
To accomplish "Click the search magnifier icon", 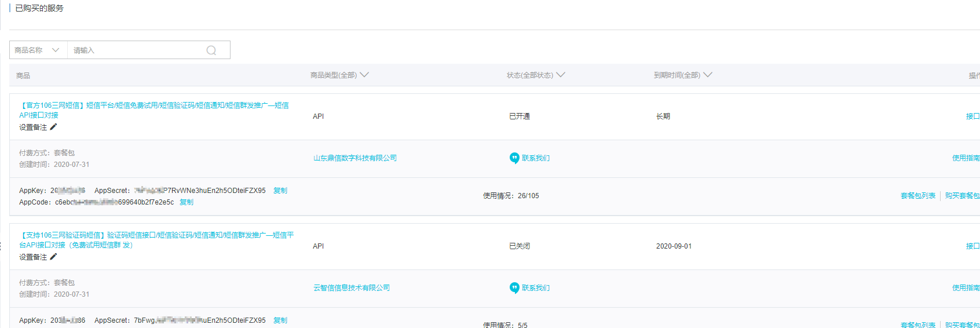I will pyautogui.click(x=211, y=50).
